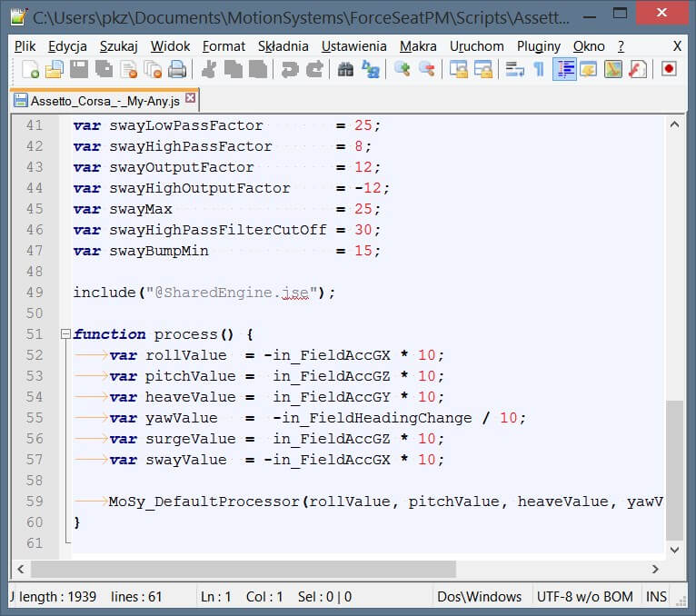
Task: Close the Assetto_Corsa_-_My-Any.js tab
Action: point(190,98)
